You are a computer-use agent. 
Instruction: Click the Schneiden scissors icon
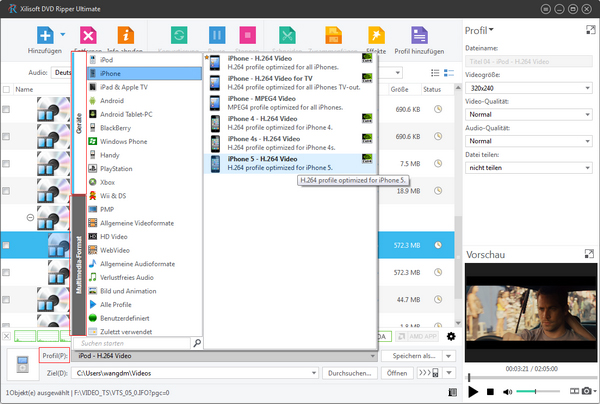287,36
